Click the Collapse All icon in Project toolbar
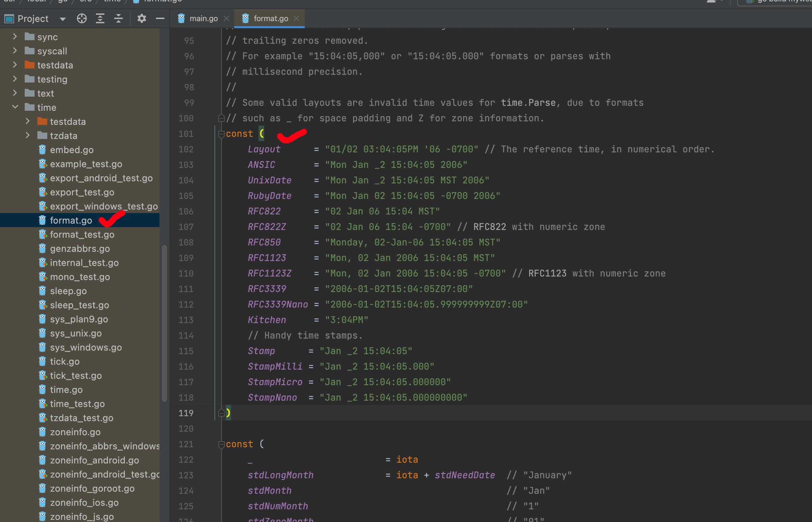 pos(119,18)
